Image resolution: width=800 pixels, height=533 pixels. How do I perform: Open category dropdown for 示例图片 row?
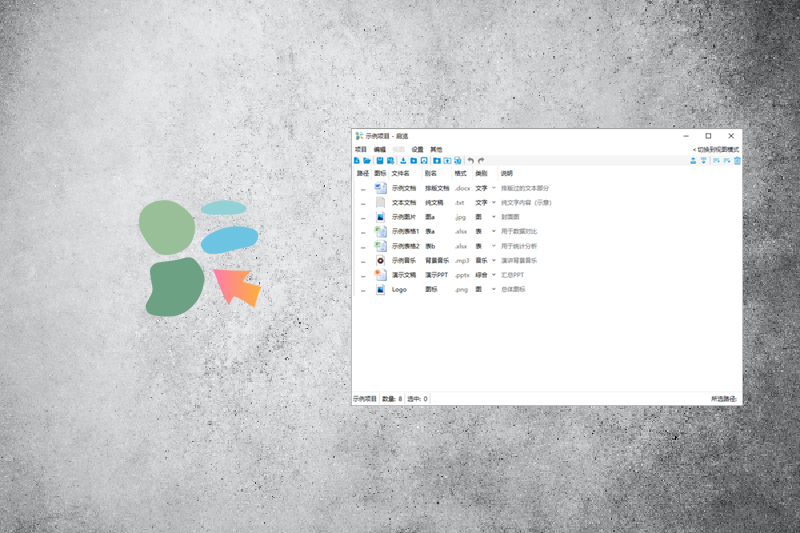pos(494,217)
